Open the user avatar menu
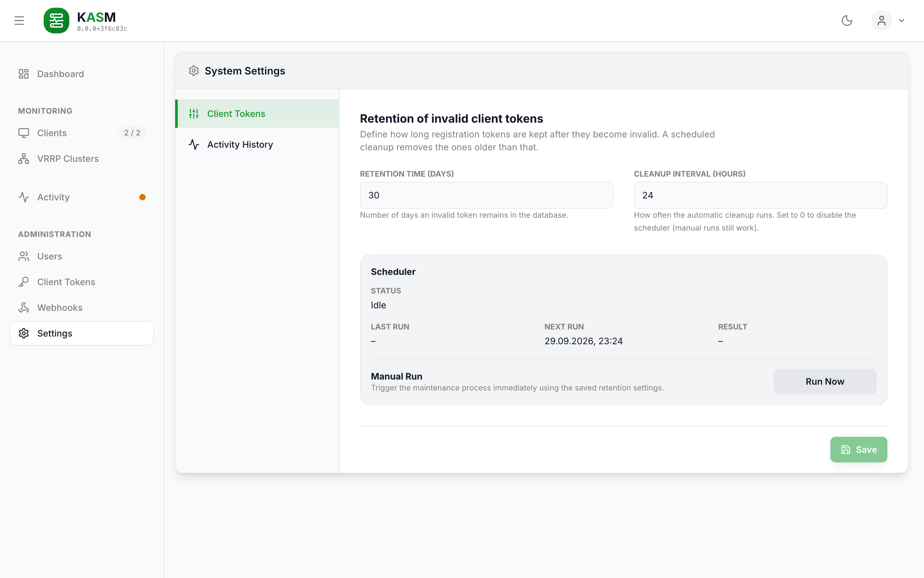 [x=881, y=21]
